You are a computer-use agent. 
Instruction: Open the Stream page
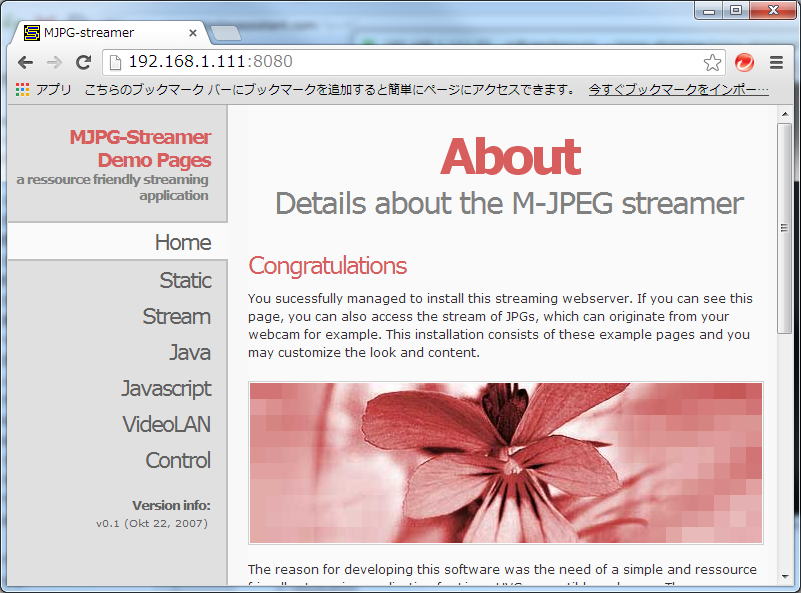(x=176, y=316)
